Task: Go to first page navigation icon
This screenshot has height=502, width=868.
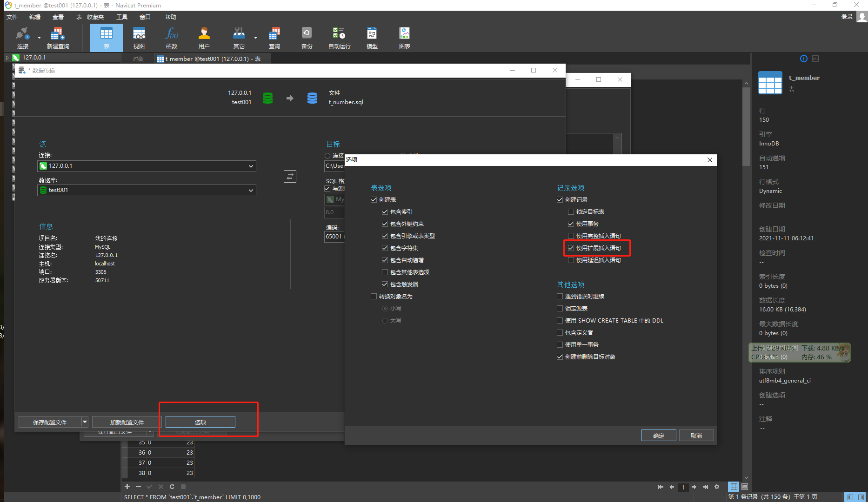Action: pos(661,487)
